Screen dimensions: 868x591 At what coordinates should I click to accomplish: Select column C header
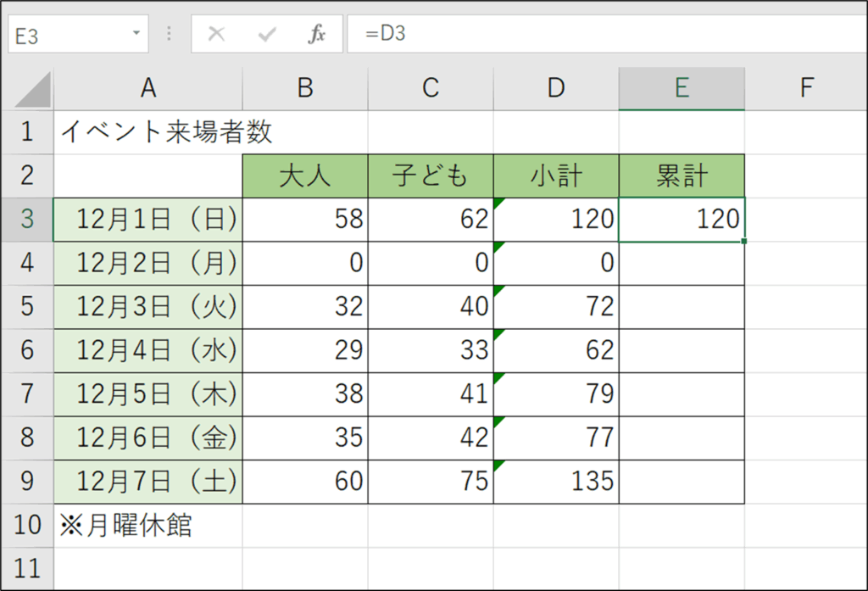coord(431,88)
